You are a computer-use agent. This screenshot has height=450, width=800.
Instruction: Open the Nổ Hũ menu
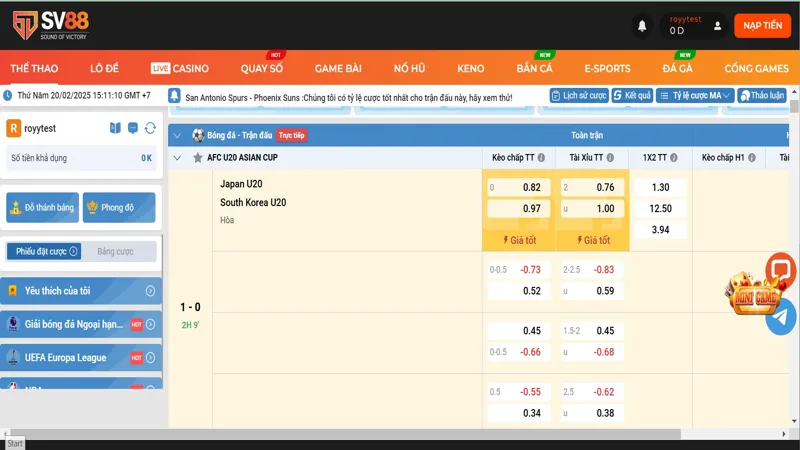tap(409, 68)
